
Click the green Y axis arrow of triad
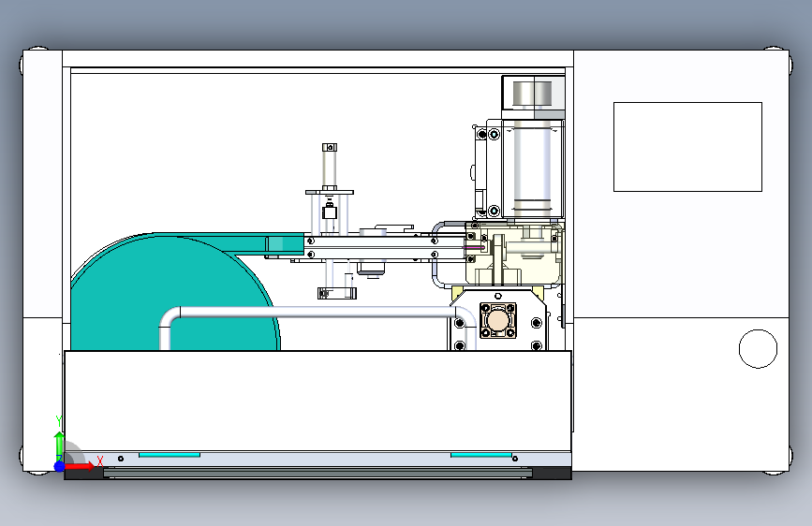[59, 446]
